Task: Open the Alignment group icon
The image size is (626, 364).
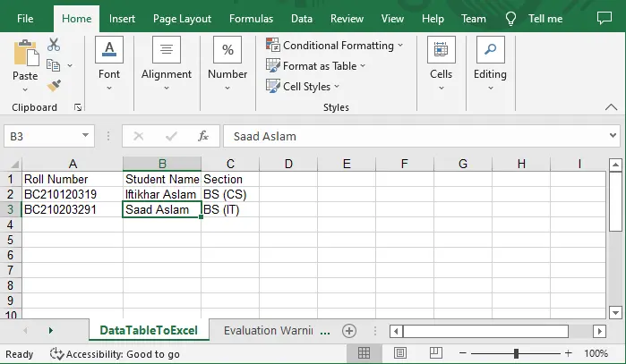Action: 167,50
